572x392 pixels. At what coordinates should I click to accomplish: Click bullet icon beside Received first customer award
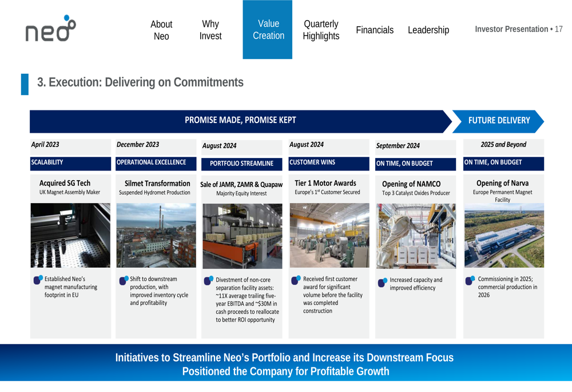(296, 280)
